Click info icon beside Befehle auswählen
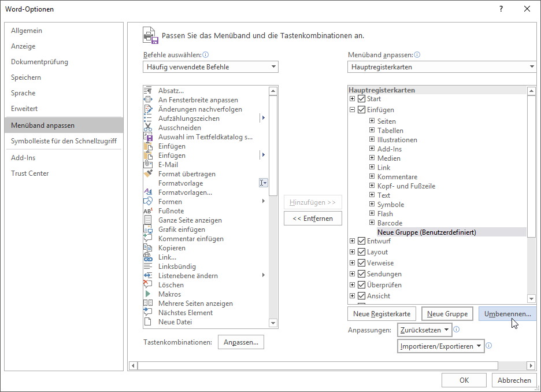This screenshot has width=541, height=392. click(x=205, y=55)
